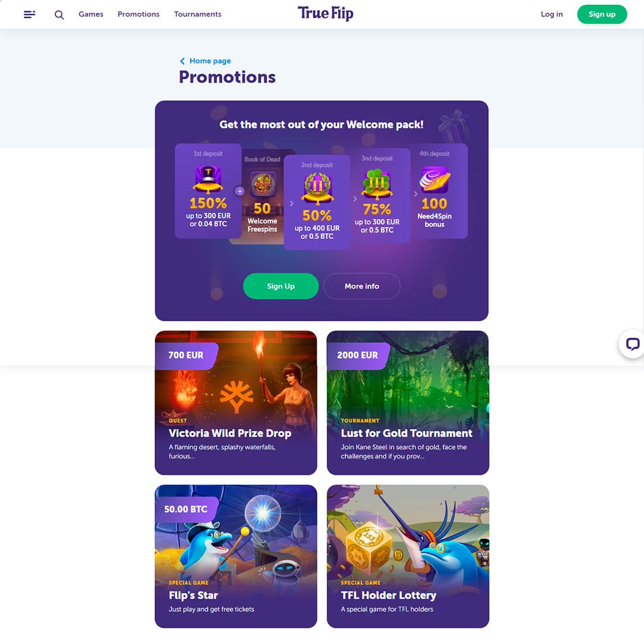Select Promotions in the top navigation
The height and width of the screenshot is (644, 644).
tap(138, 14)
